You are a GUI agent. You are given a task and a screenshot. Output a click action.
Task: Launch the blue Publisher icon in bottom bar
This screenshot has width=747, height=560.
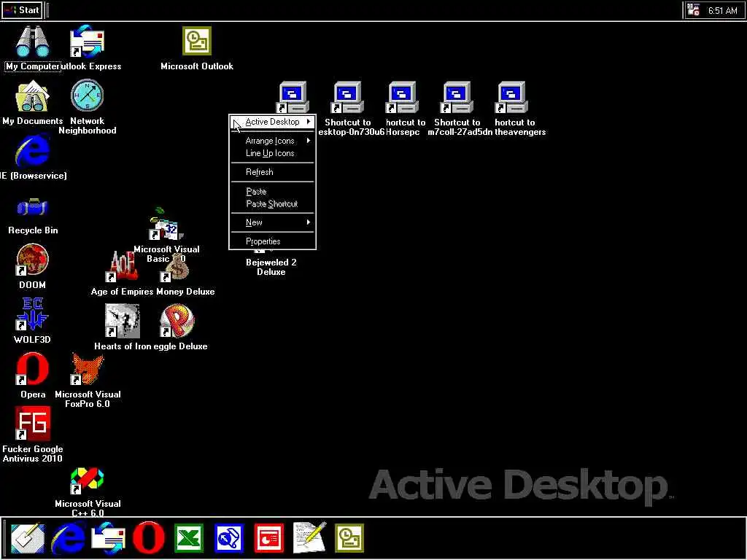click(x=229, y=538)
